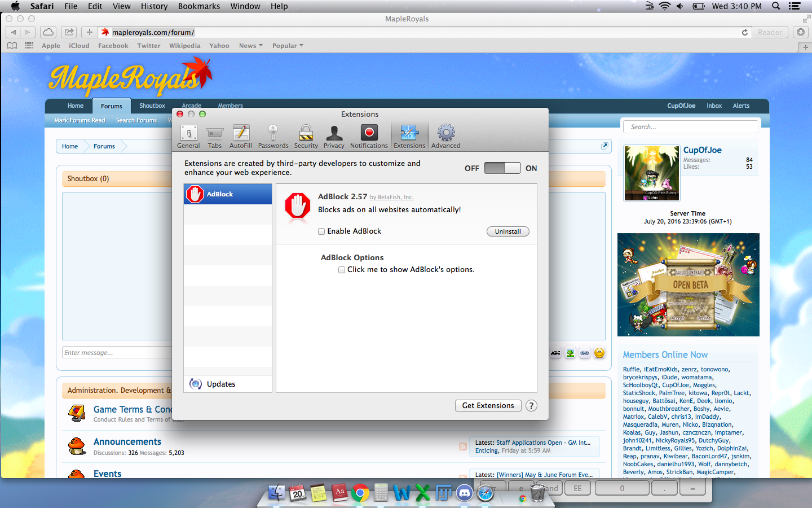The height and width of the screenshot is (508, 812).
Task: Open Finder from the Dock
Action: tap(276, 493)
